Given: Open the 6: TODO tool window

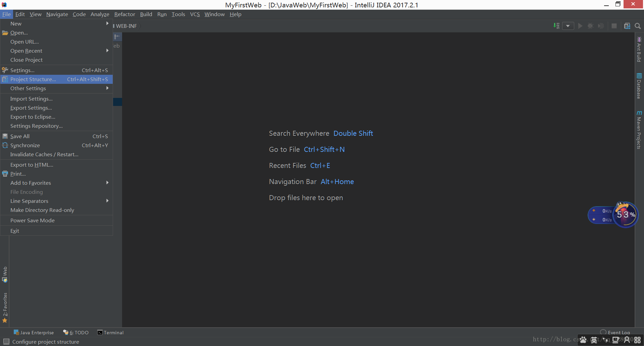Looking at the screenshot, I should (x=76, y=333).
